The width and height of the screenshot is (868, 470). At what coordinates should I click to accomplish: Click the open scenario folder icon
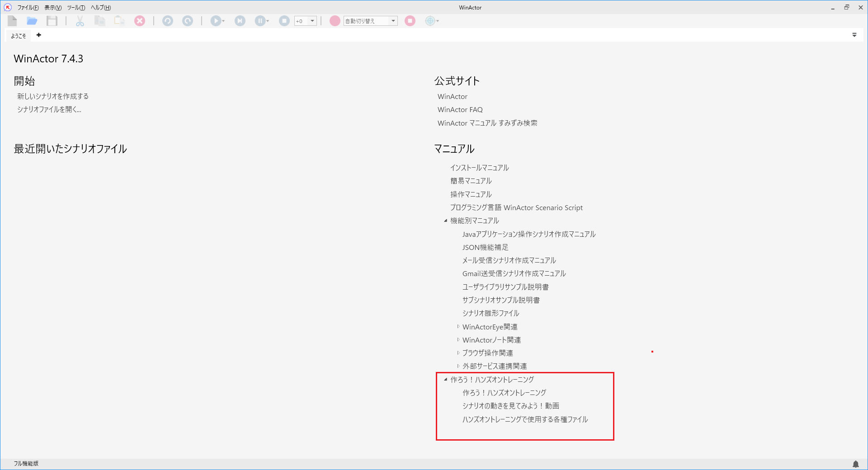coord(32,21)
